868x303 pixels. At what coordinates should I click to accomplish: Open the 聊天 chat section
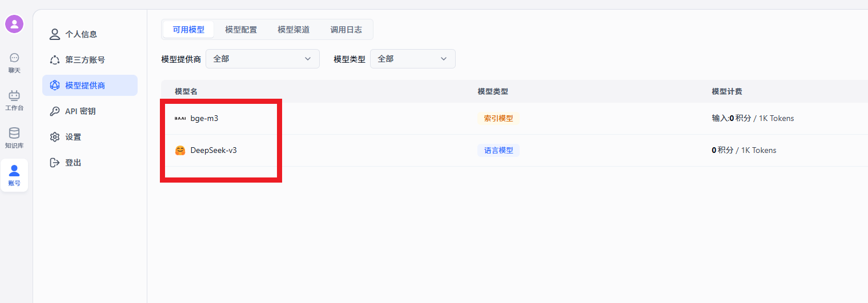[14, 63]
